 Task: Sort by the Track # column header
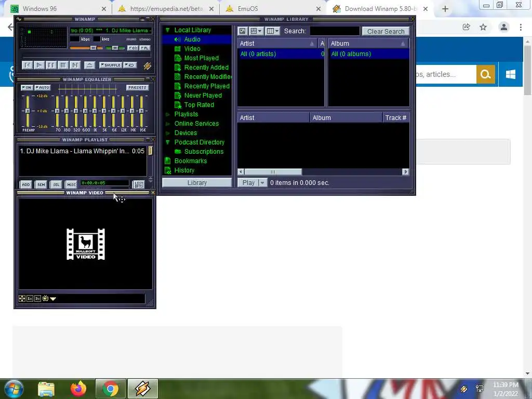coord(395,118)
